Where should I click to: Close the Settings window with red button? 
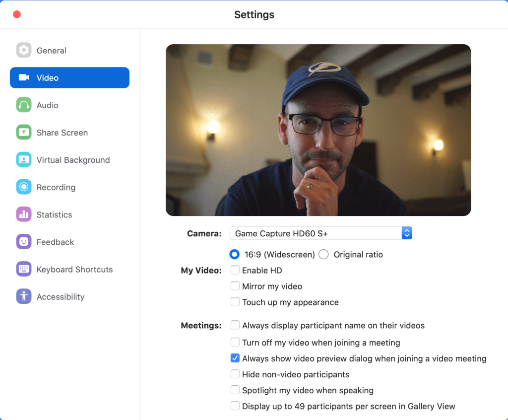tap(17, 14)
